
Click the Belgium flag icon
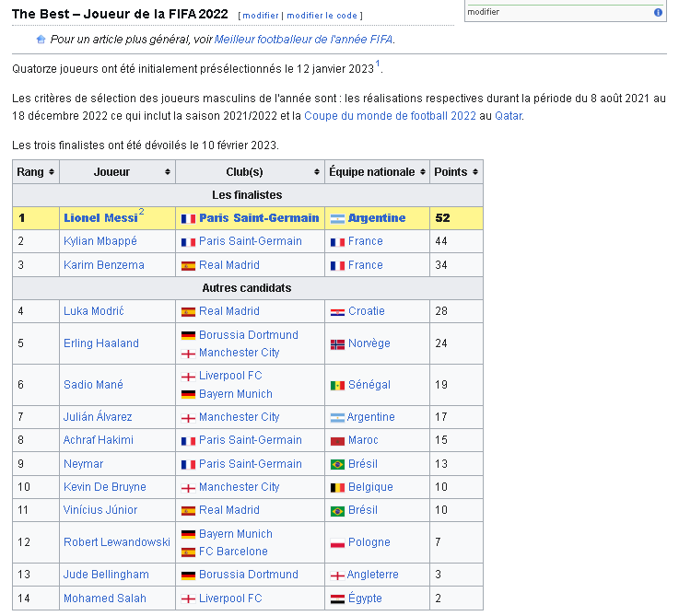coord(337,488)
